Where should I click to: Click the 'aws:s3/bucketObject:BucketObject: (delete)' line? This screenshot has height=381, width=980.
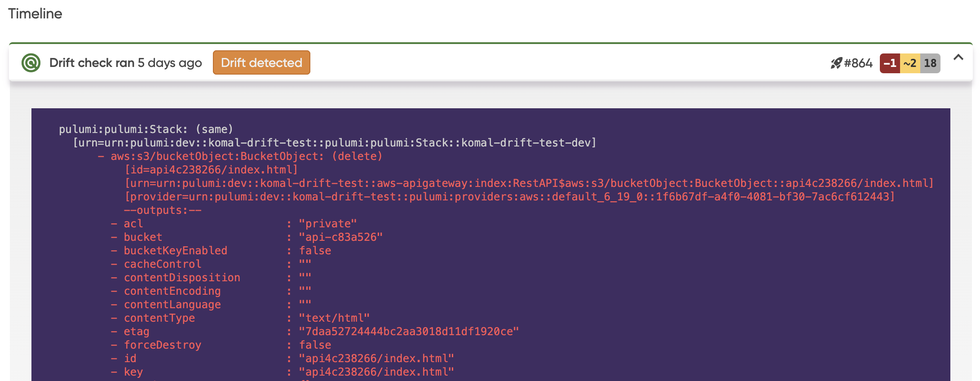click(x=240, y=156)
